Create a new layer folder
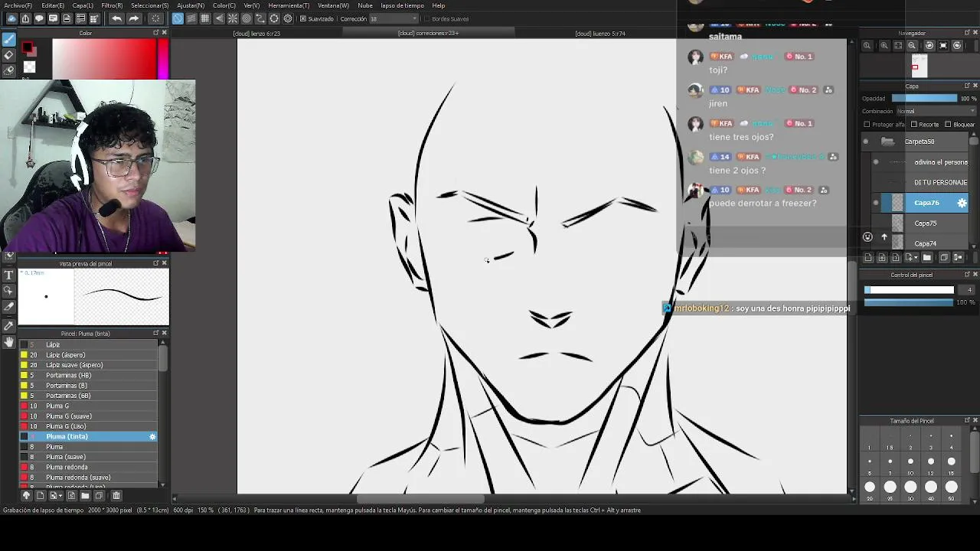Image resolution: width=980 pixels, height=551 pixels. (927, 258)
